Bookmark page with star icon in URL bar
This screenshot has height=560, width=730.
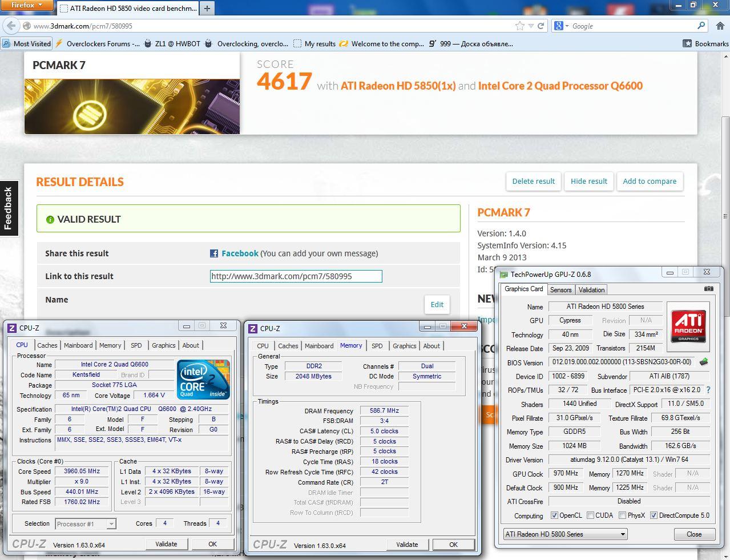click(x=519, y=26)
